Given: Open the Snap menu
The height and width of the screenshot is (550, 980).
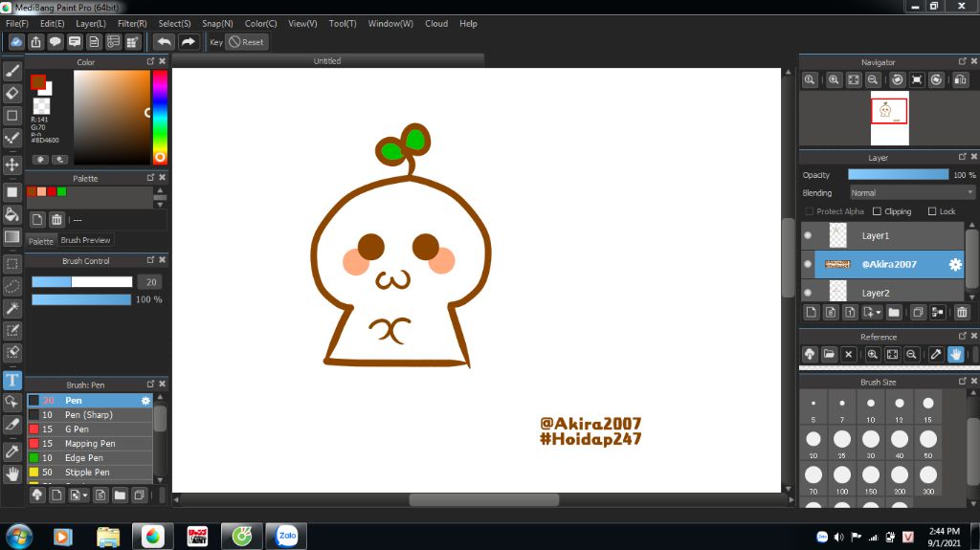Looking at the screenshot, I should pyautogui.click(x=217, y=24).
